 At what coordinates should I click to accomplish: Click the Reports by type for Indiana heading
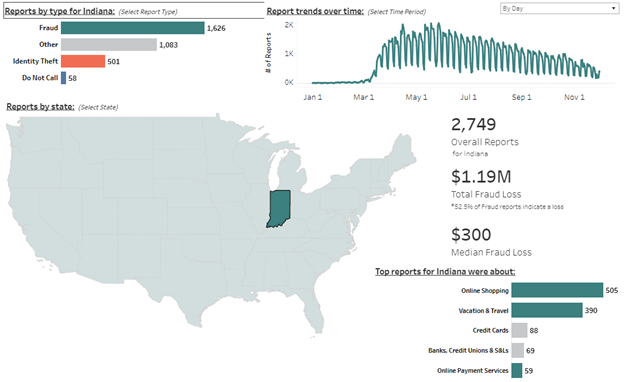coord(60,11)
